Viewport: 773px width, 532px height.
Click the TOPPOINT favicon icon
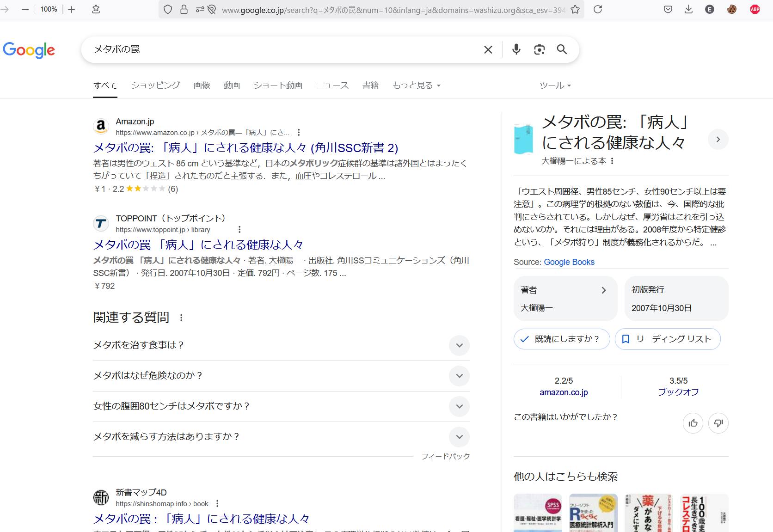pos(101,224)
